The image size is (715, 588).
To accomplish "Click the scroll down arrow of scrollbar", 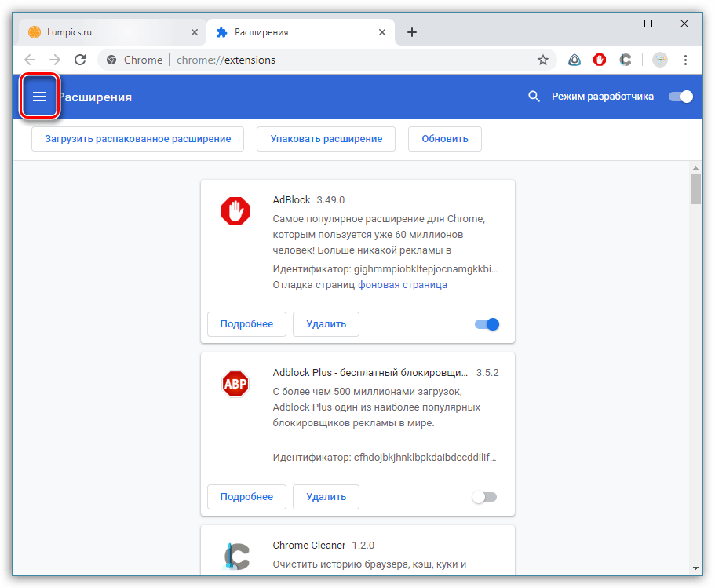I will [x=695, y=568].
